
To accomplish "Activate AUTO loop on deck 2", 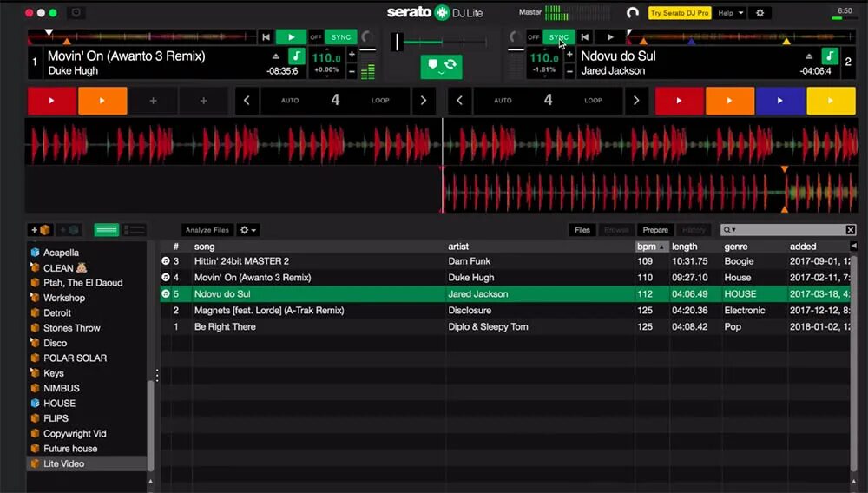I will 503,101.
